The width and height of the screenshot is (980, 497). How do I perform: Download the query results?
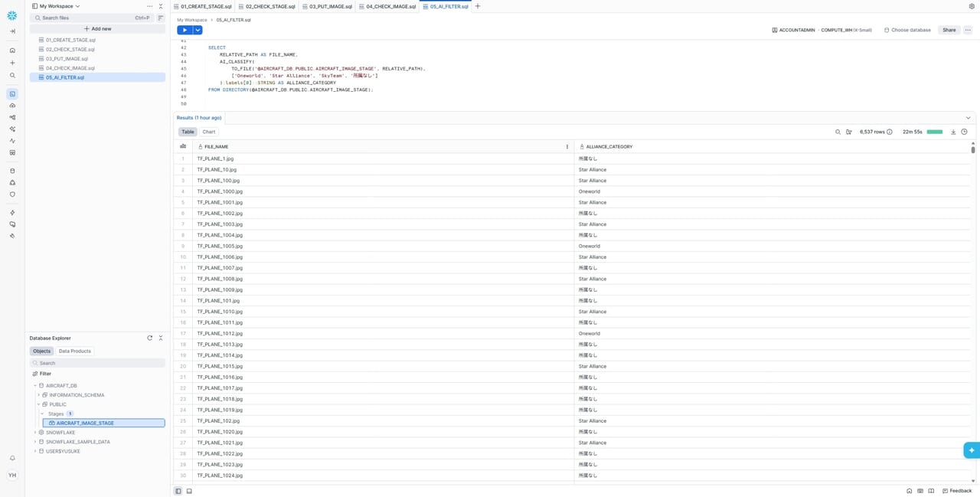[x=953, y=132]
